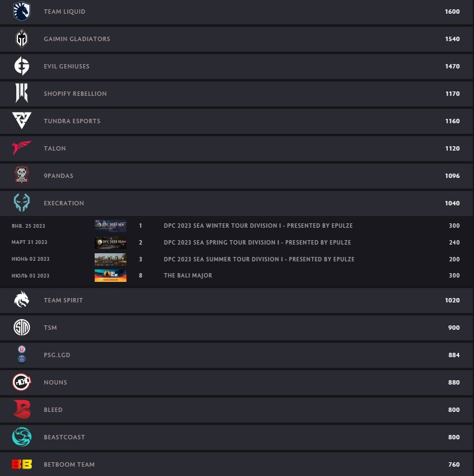Click The Bali Major banner thumbnail
This screenshot has width=474, height=476.
point(110,276)
